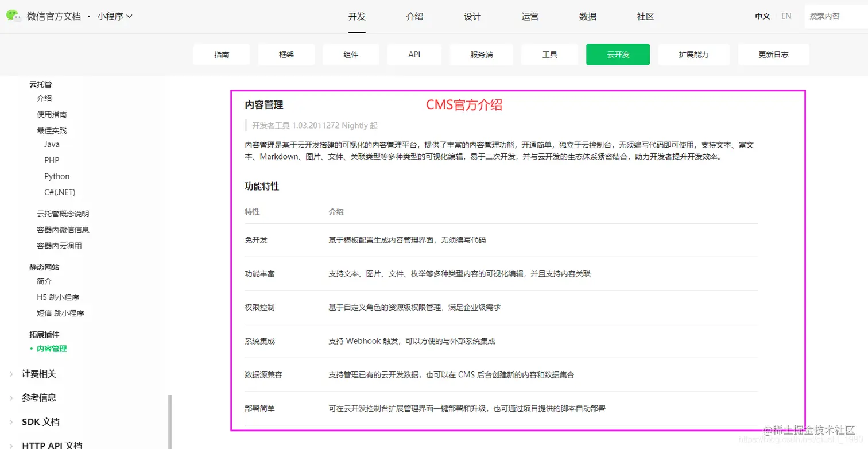868x449 pixels.
Task: Select the green 云开发 button
Action: (x=618, y=55)
